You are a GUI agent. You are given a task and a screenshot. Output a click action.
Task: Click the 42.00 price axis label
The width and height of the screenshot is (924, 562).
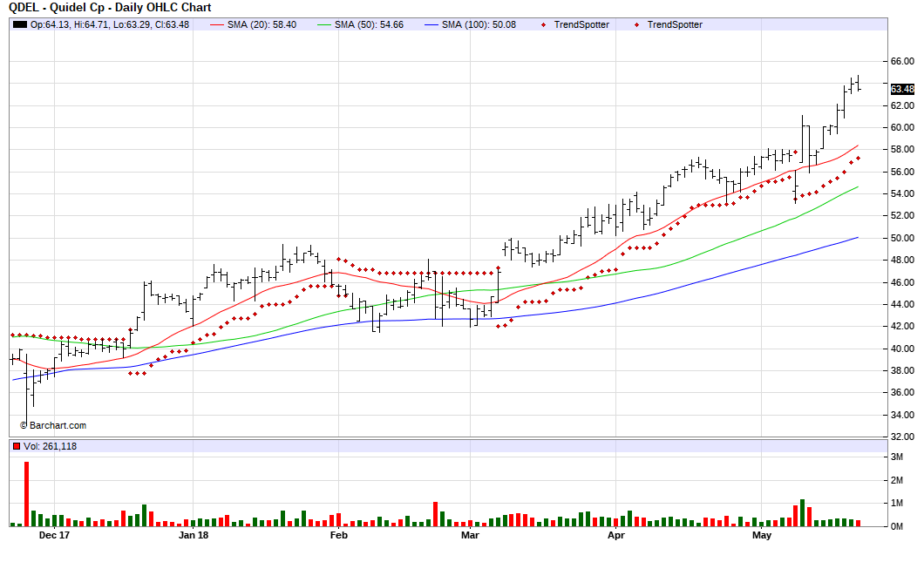pyautogui.click(x=902, y=327)
